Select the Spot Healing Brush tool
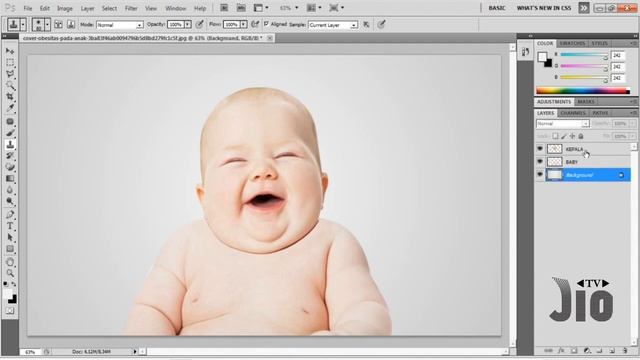Image resolution: width=640 pixels, height=360 pixels. [x=10, y=122]
